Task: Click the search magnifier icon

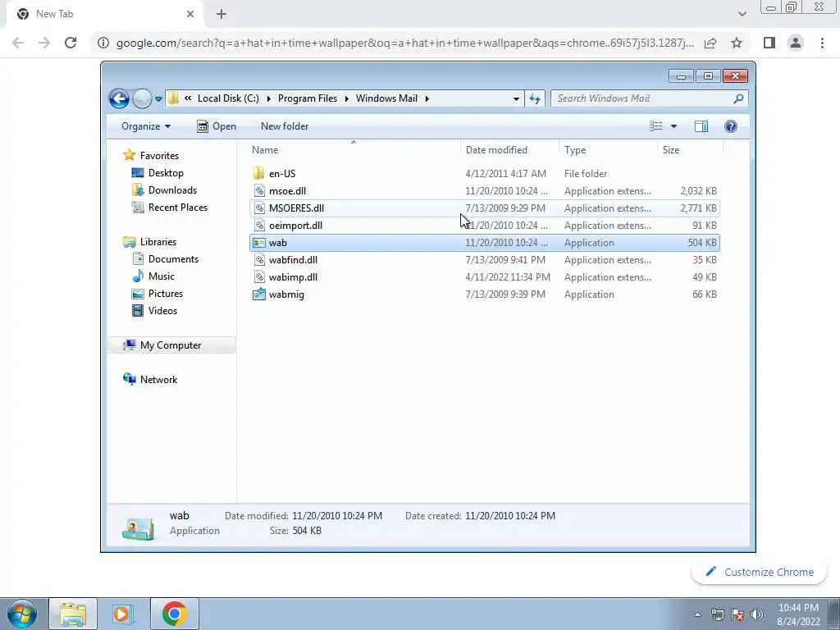Action: pos(738,98)
